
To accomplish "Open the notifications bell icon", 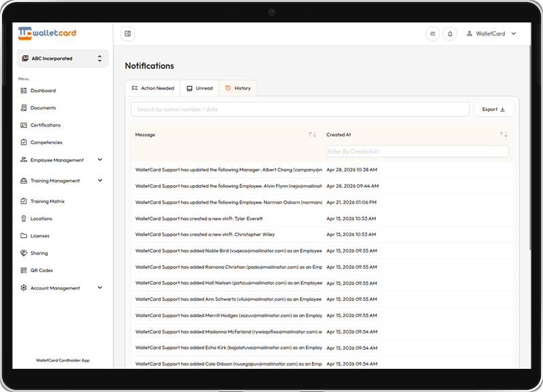I will click(x=450, y=33).
